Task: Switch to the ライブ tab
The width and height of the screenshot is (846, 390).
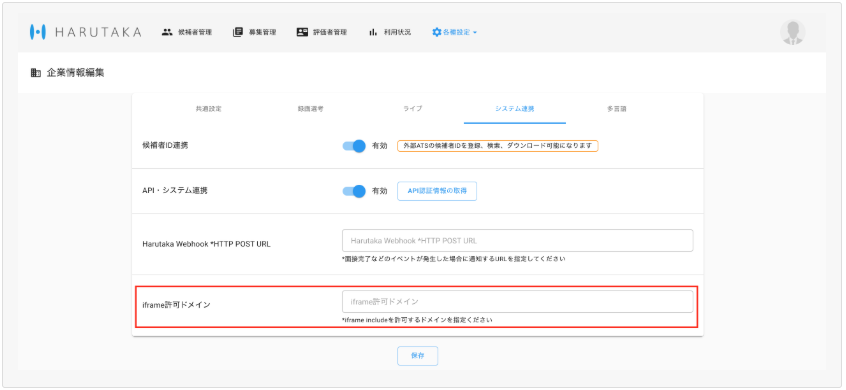Action: [x=413, y=108]
